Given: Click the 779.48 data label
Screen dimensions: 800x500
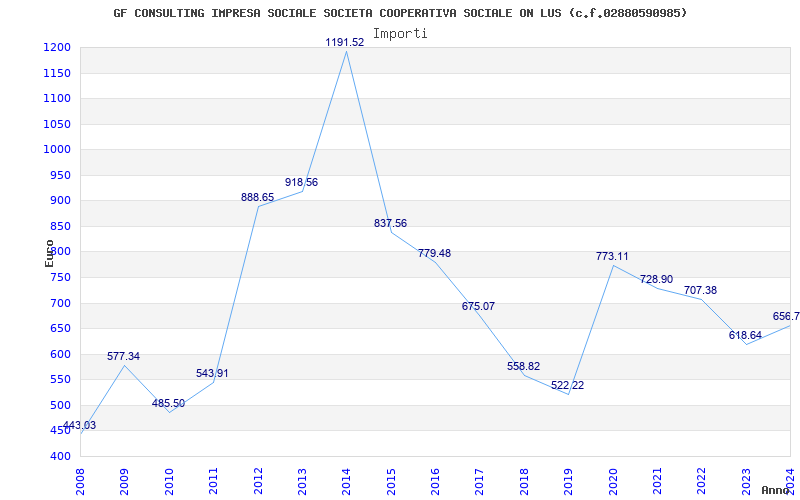Looking at the screenshot, I should tap(435, 253).
